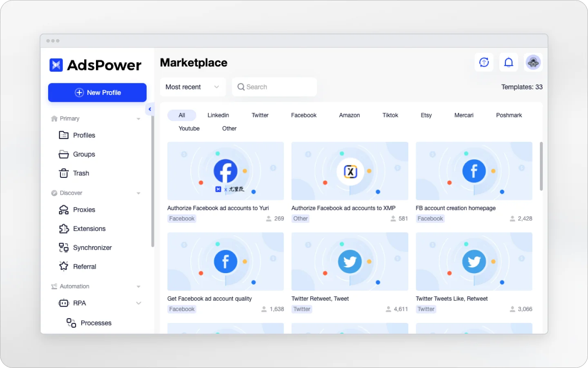This screenshot has width=588, height=368.
Task: Open the Referral star icon
Action: coord(64,266)
